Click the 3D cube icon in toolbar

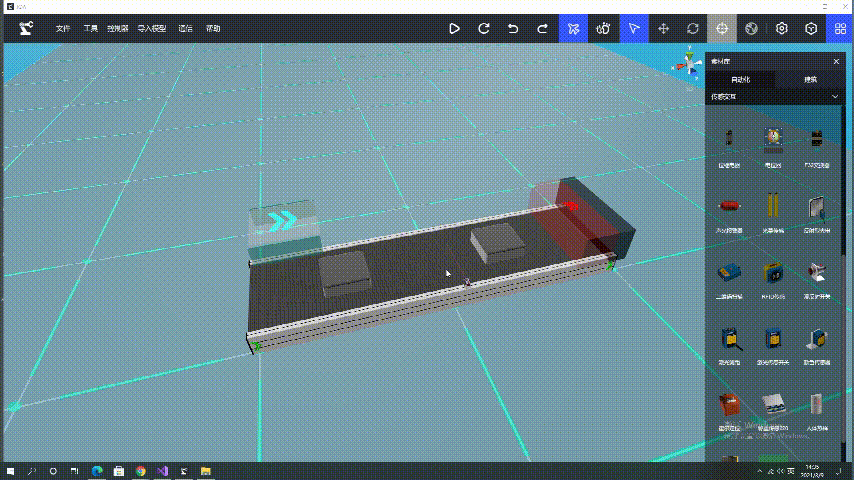point(811,28)
